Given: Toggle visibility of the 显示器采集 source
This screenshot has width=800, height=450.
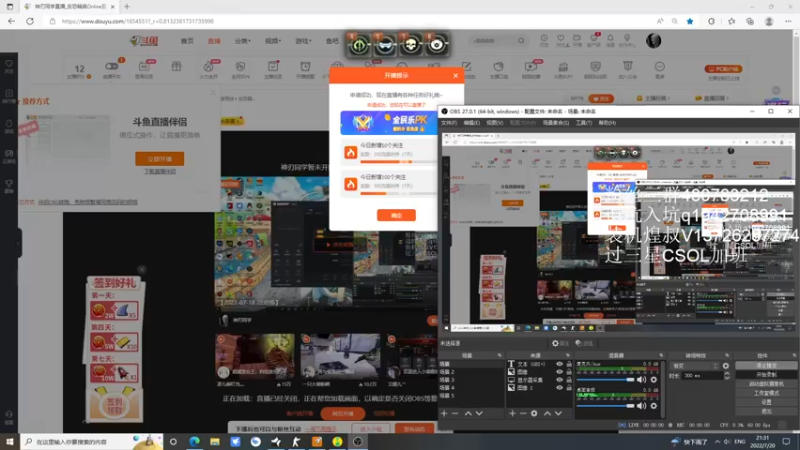Looking at the screenshot, I should pyautogui.click(x=560, y=380).
